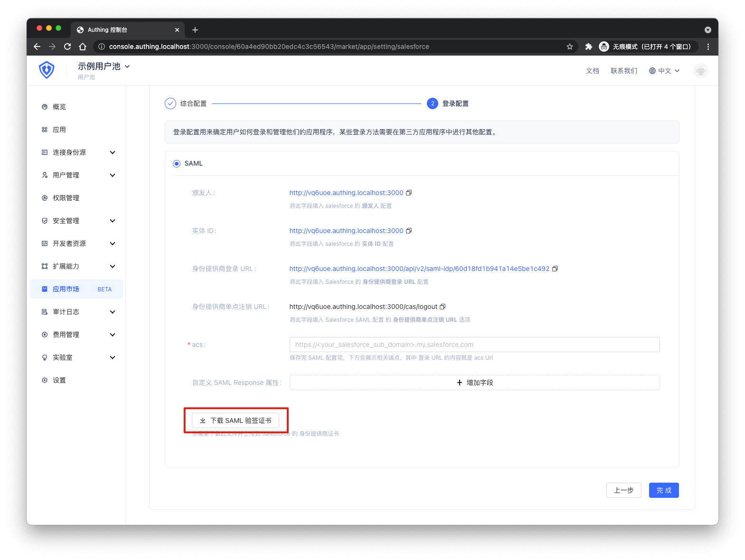Click the Authing shield logo

coord(47,70)
